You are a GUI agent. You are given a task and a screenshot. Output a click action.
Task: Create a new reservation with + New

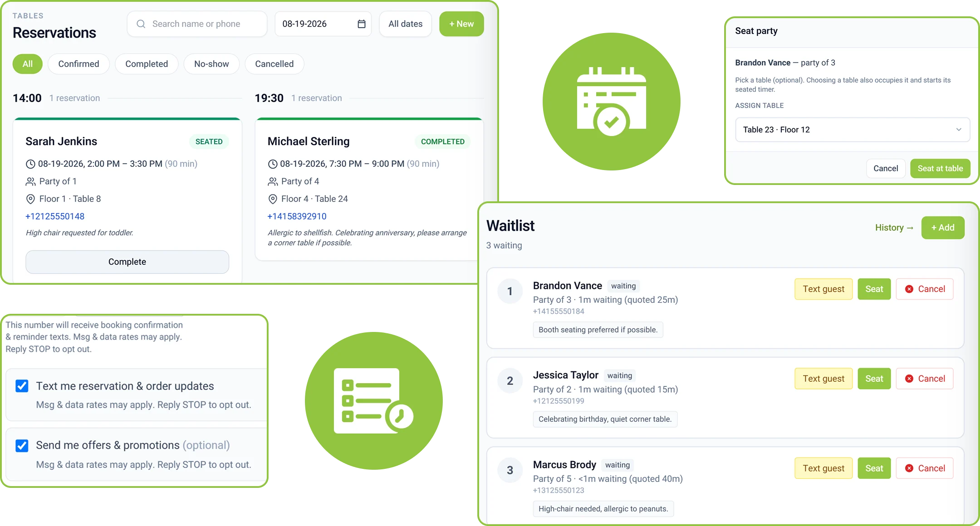tap(461, 24)
